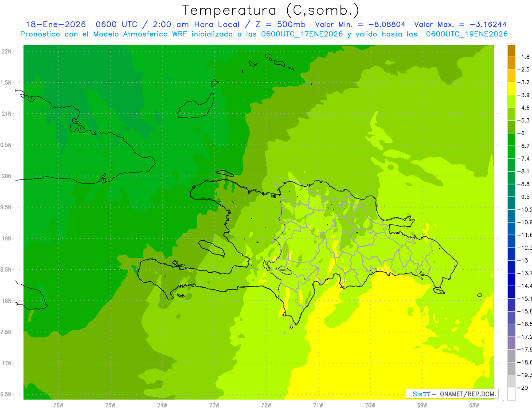Click the longitude label "73W"
Viewport: 532px width, 411px height.
[214, 405]
